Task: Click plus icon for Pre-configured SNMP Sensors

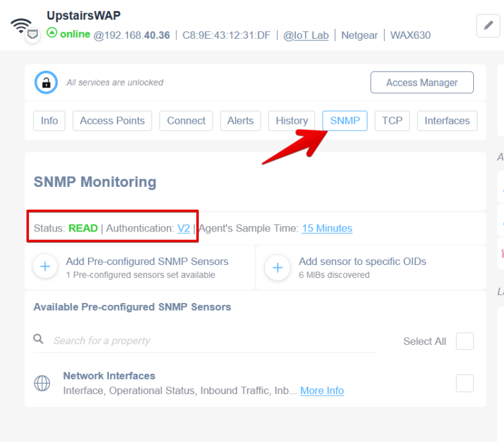Action: pyautogui.click(x=45, y=268)
